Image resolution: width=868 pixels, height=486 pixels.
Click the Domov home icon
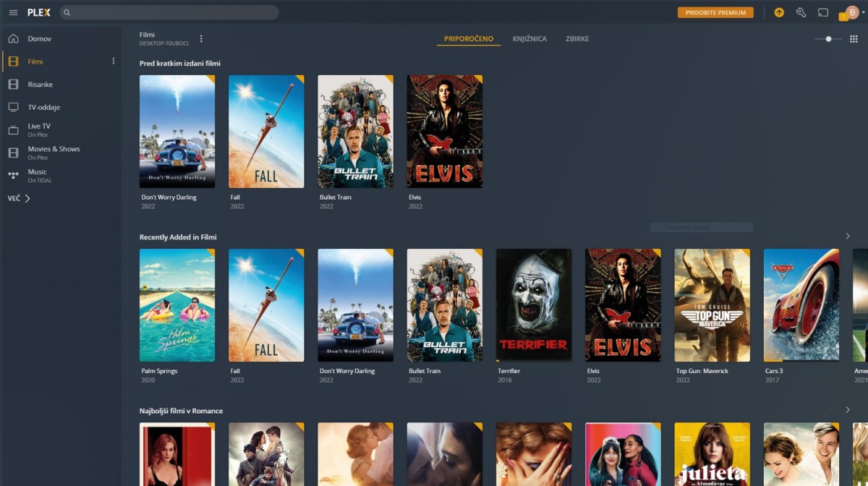tap(13, 38)
